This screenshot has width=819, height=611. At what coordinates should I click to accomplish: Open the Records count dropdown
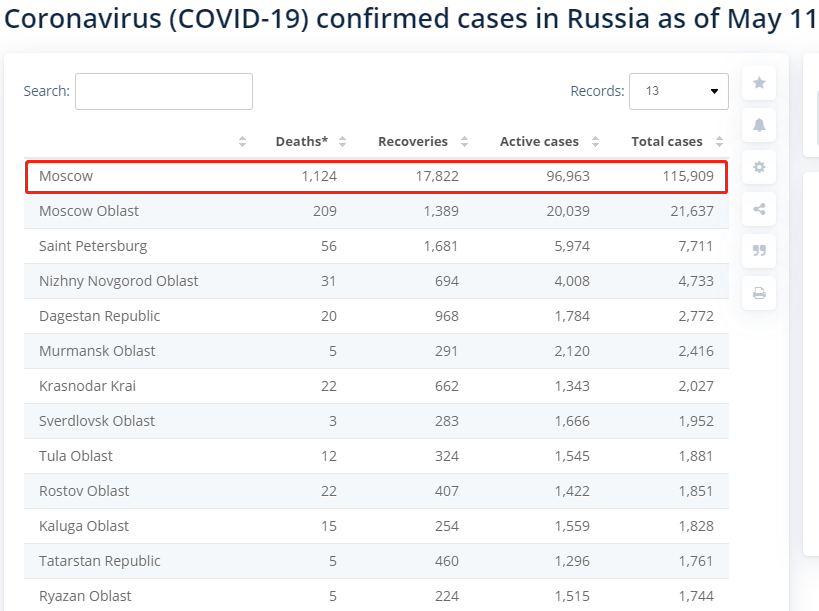click(x=679, y=91)
